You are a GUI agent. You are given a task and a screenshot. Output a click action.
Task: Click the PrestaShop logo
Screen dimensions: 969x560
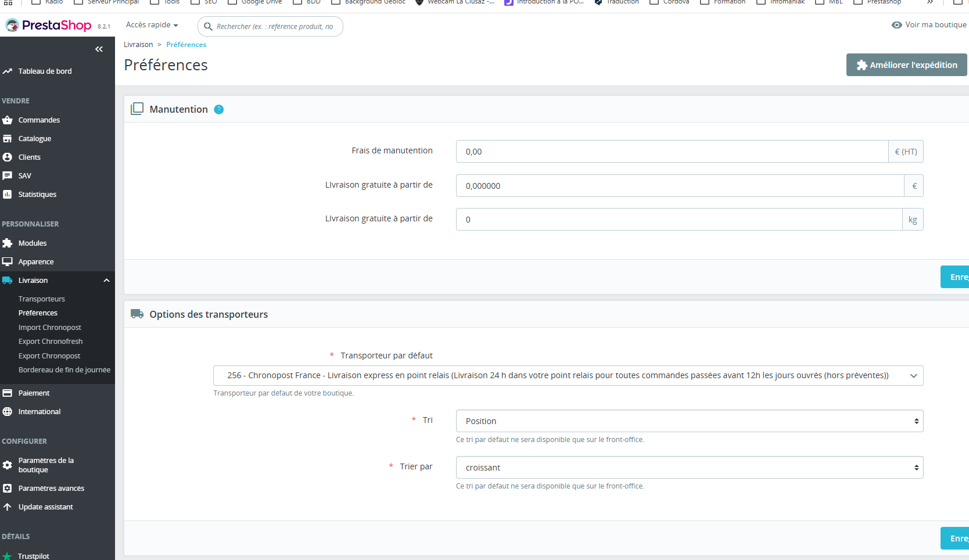point(48,26)
